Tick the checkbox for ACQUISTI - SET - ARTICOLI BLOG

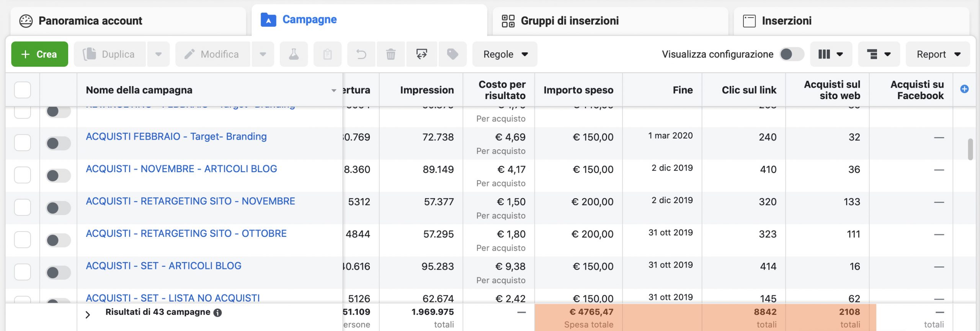point(23,272)
